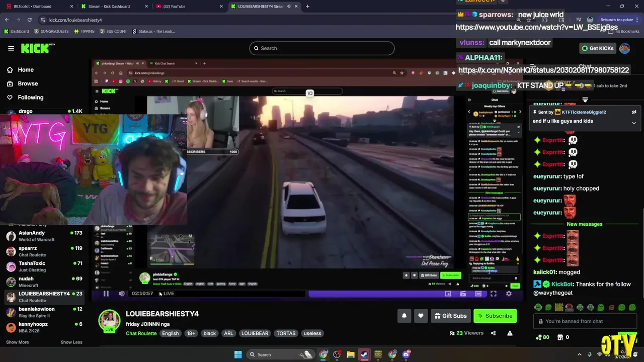Screen dimensions: 644x362
Task: Click the Kick Search field
Action: tap(322, 48)
